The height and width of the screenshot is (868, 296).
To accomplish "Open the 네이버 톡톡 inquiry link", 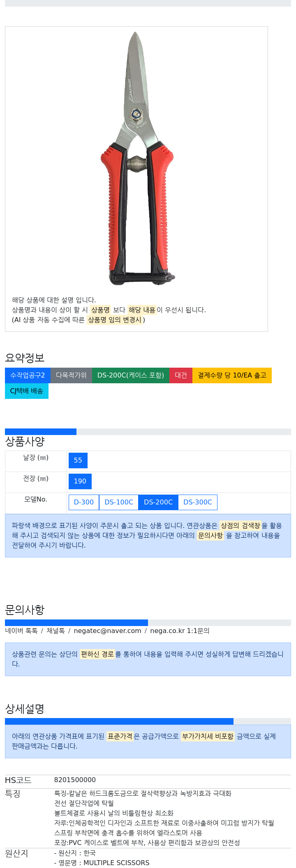I will 21,631.
